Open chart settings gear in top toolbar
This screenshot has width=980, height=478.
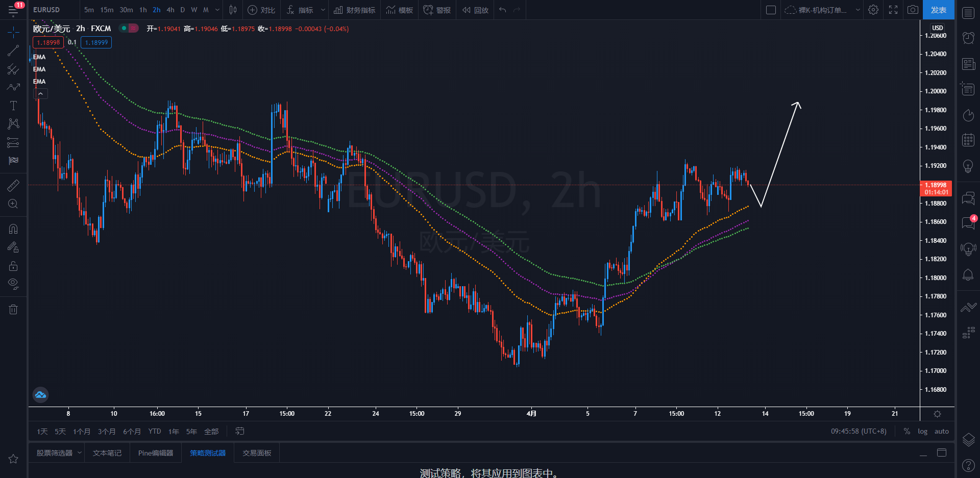(873, 10)
